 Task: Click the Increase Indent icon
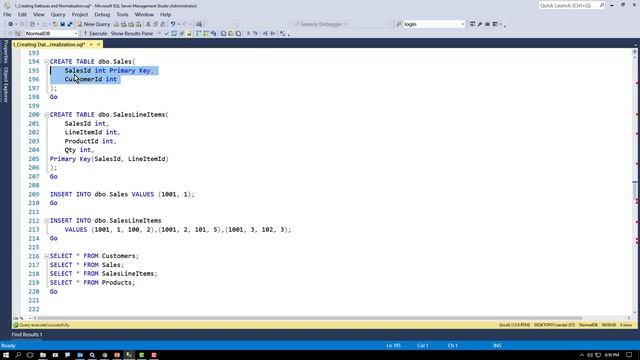[x=273, y=33]
